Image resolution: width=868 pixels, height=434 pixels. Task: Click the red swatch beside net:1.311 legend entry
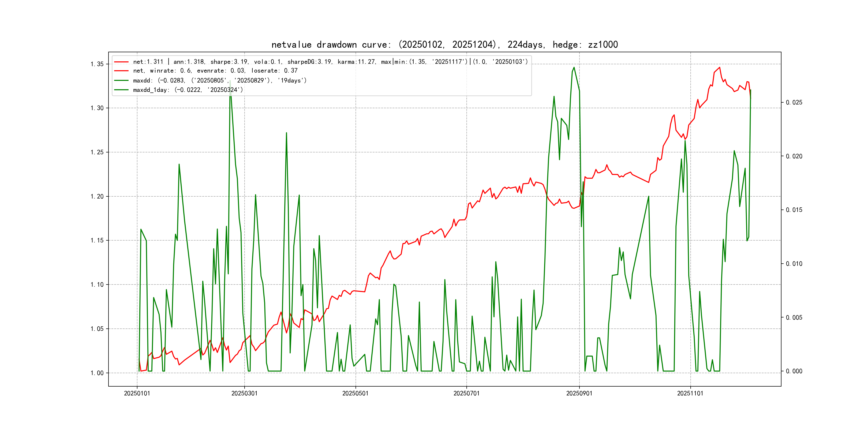(121, 62)
